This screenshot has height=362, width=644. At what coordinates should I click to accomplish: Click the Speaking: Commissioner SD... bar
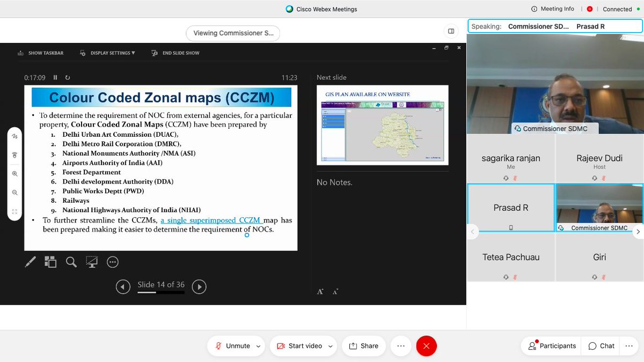[x=555, y=26]
